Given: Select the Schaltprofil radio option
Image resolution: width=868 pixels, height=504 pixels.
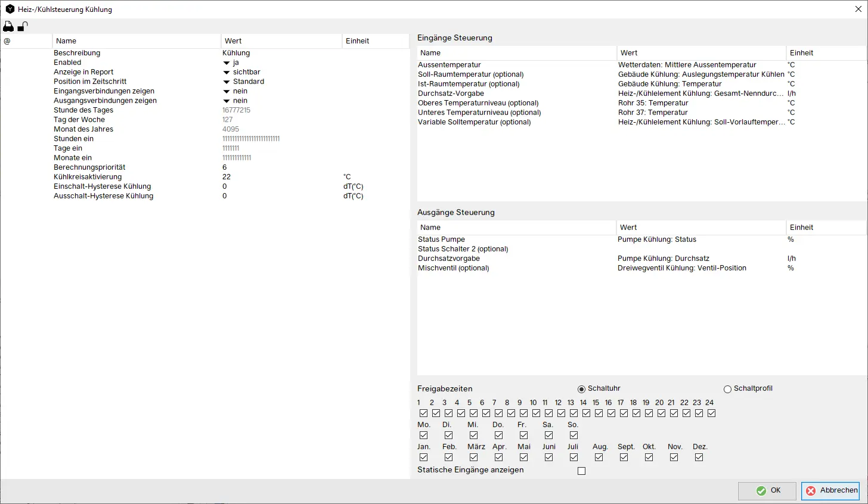Looking at the screenshot, I should [727, 389].
